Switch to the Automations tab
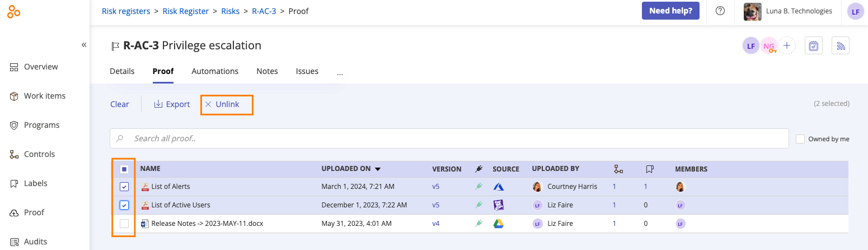 coord(215,71)
